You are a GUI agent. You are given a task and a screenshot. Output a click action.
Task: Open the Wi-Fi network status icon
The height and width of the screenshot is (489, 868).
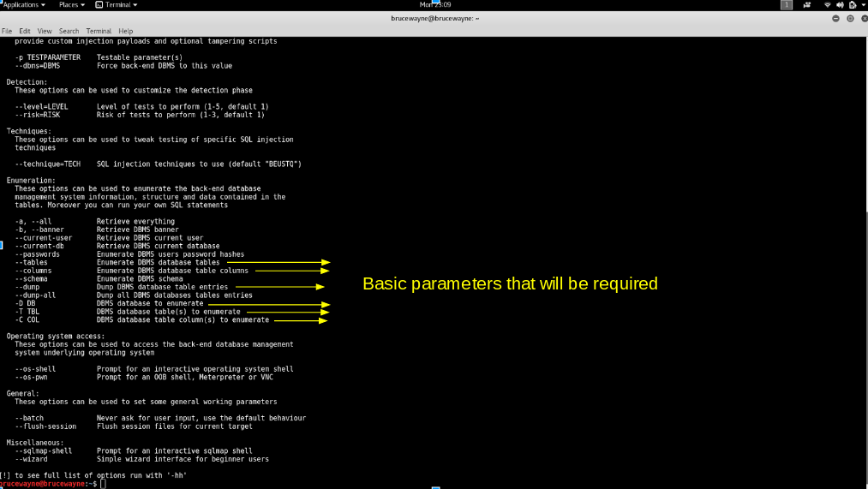pos(828,5)
